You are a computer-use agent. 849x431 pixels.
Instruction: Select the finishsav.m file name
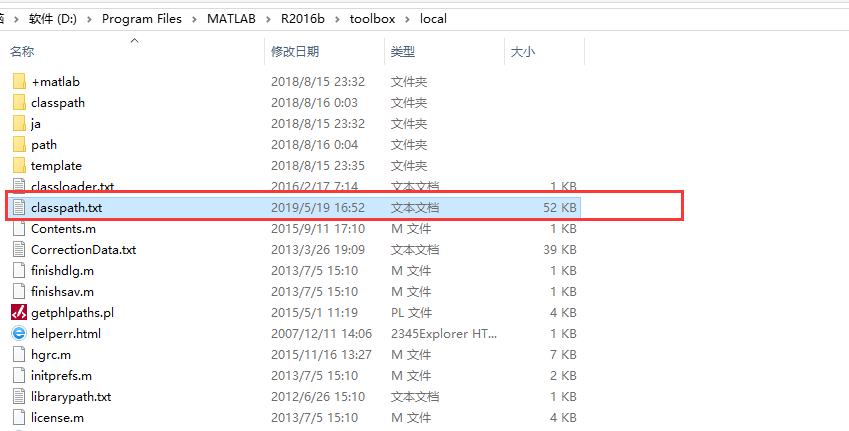(62, 292)
